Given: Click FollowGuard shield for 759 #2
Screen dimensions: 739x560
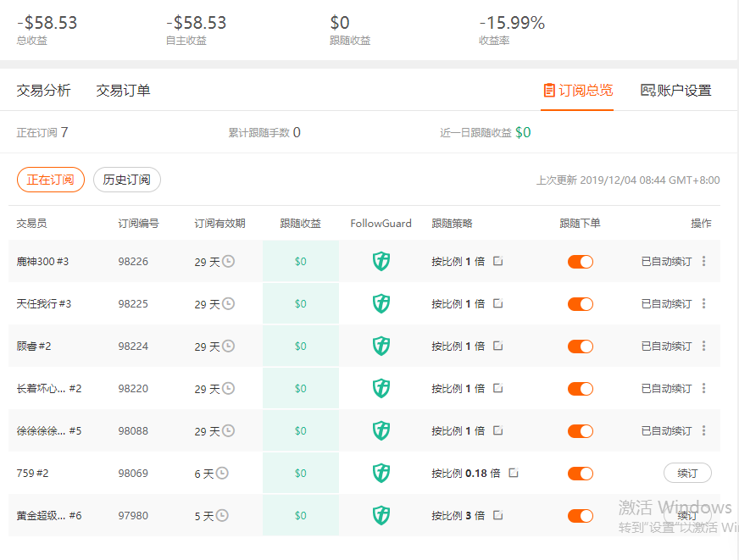Looking at the screenshot, I should [x=381, y=473].
